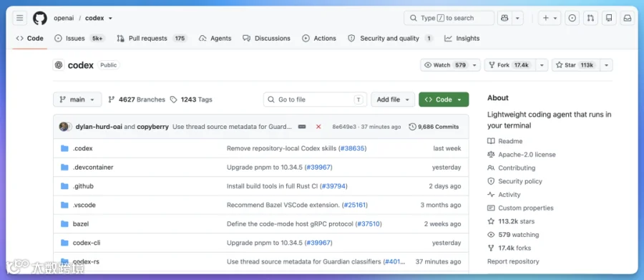Open the .codex folder icon
Image resolution: width=644 pixels, height=280 pixels.
[x=64, y=148]
